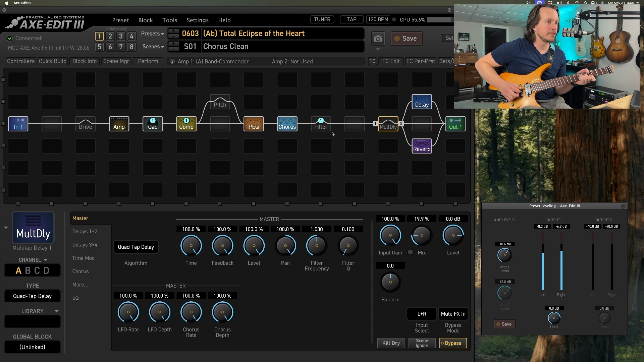The height and width of the screenshot is (362, 644).
Task: Select scene 5 button
Action: click(99, 47)
